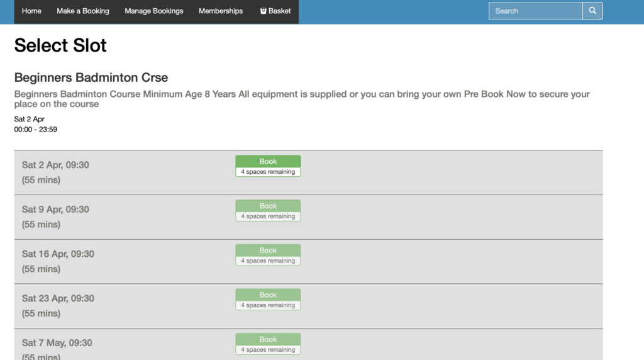Screen dimensions: 644x360
Task: Book the Sat 9 Apr 09:30 slot
Action: [x=268, y=206]
